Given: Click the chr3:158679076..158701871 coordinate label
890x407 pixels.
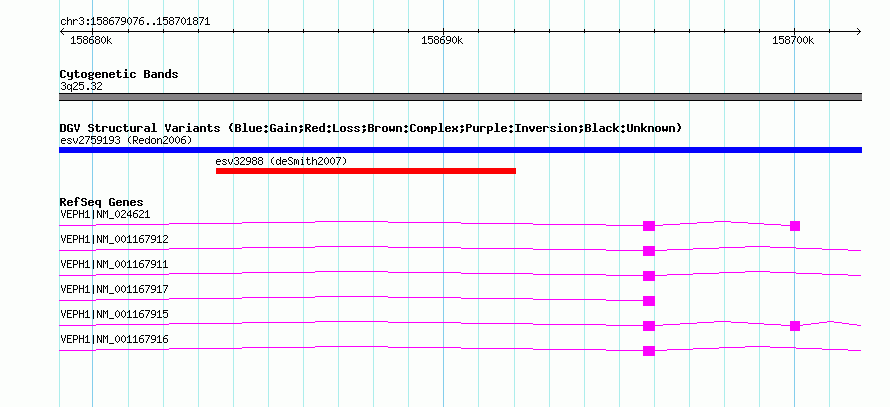Looking at the screenshot, I should tap(135, 22).
